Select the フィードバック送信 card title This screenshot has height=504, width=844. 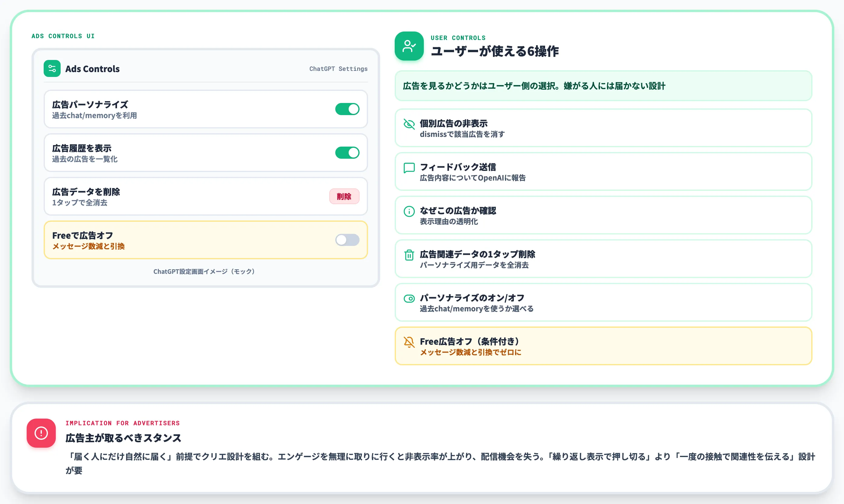pos(458,167)
